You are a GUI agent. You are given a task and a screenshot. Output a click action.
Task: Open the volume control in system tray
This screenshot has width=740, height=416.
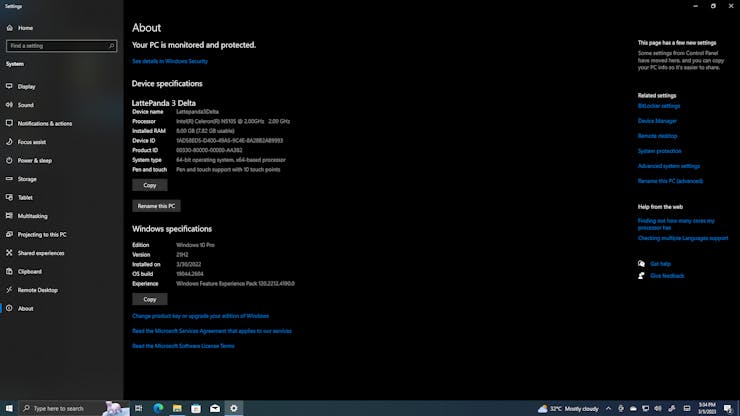coord(658,408)
